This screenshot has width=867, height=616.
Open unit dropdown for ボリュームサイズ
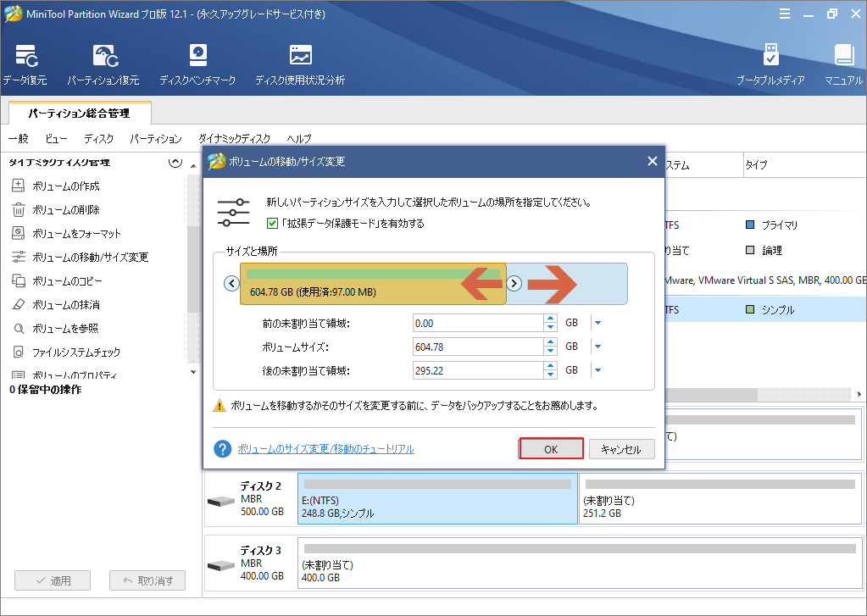click(597, 347)
